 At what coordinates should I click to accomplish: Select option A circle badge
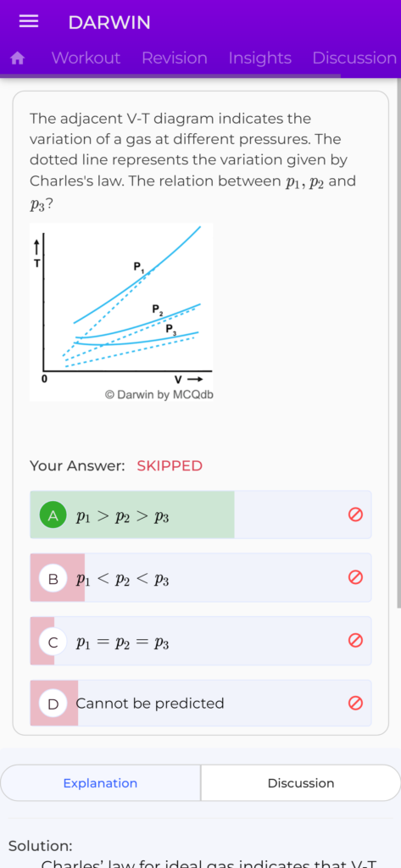(53, 516)
